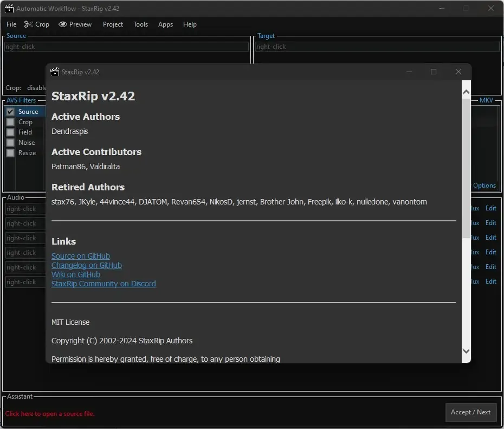Viewport: 504px width, 429px height.
Task: Click Edit for the first audio track
Action: [x=491, y=208]
